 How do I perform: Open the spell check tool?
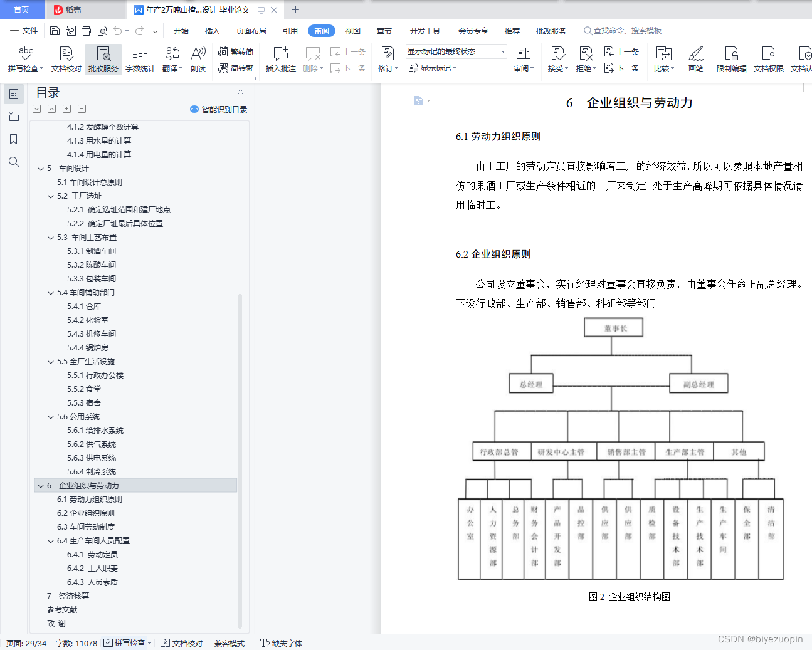point(26,60)
